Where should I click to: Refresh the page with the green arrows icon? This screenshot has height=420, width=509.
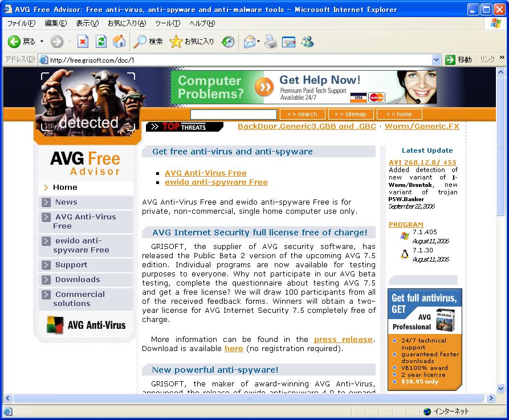point(101,42)
